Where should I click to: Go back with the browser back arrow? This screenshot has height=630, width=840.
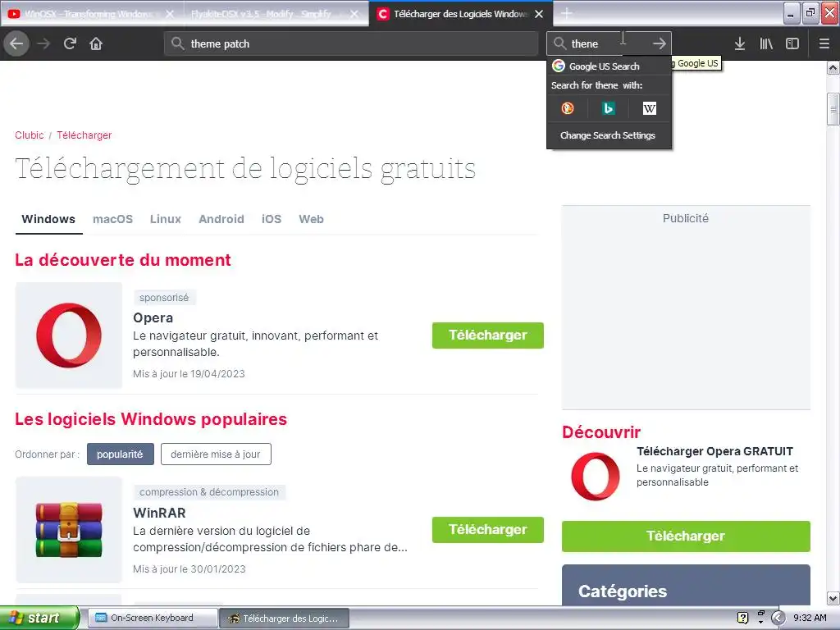16,43
